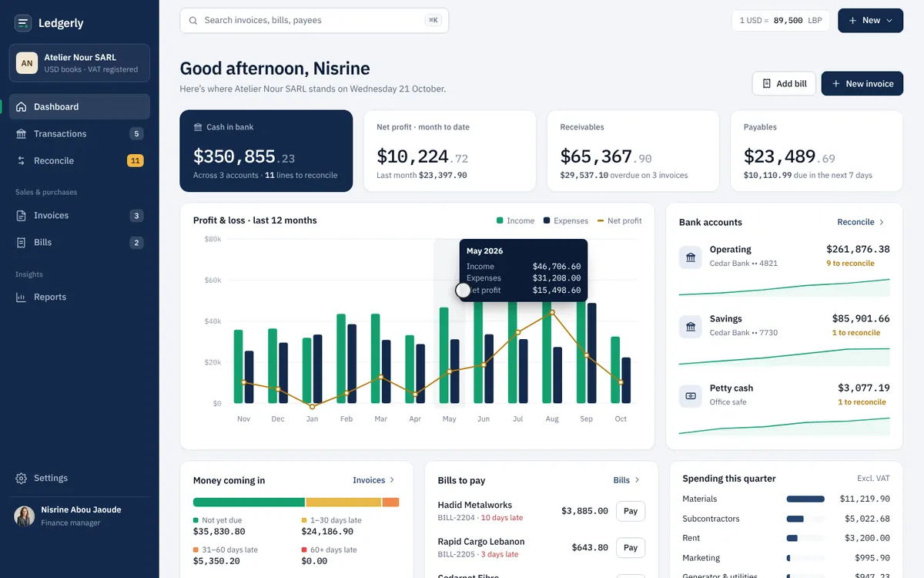Click the Cash in bank card icon
The width and height of the screenshot is (924, 578).
198,127
